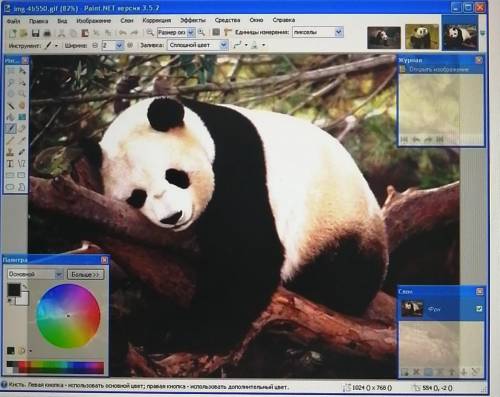This screenshot has height=397, width=500.
Task: Select the Clone Stamp tool
Action: click(11, 152)
